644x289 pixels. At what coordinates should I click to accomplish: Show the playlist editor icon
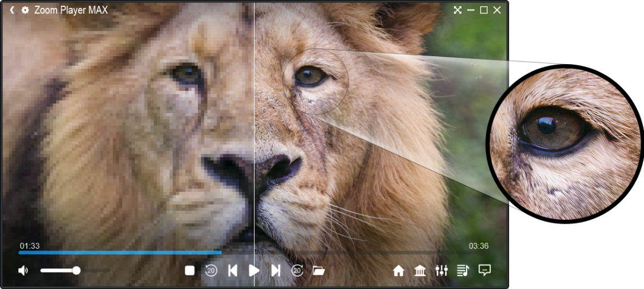463,270
